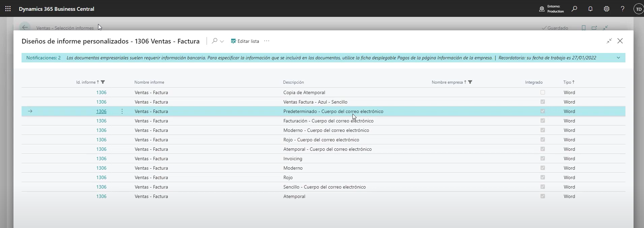Click the search magnifier in top bar

[574, 9]
